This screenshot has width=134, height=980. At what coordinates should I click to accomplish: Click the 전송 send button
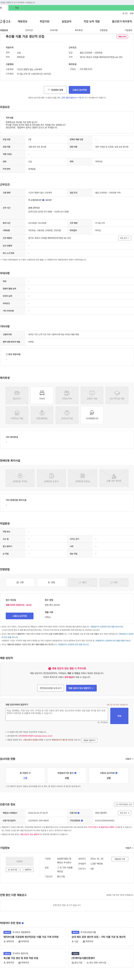119,716
